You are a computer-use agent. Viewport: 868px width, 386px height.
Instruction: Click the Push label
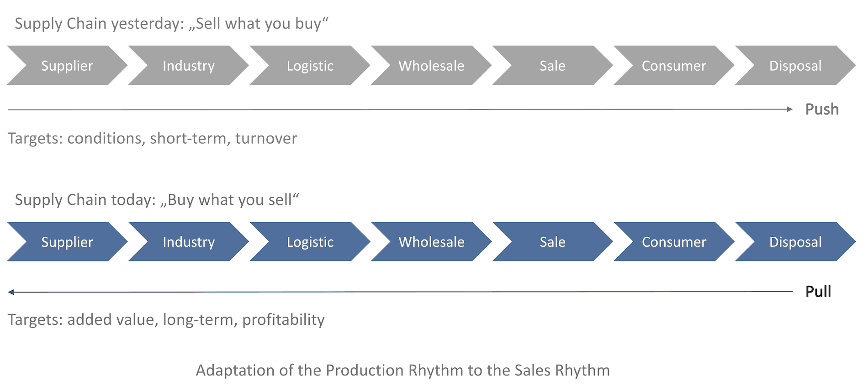pos(822,110)
